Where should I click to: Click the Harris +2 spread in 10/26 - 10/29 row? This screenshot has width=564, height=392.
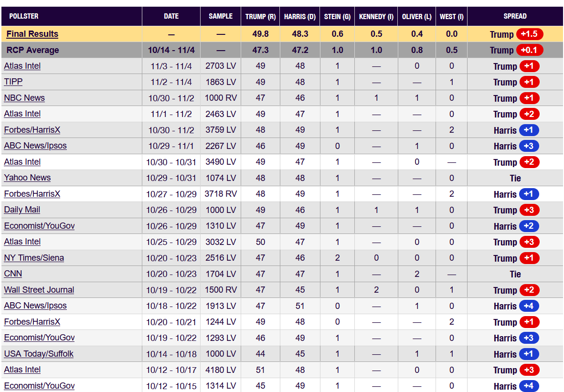[516, 226]
